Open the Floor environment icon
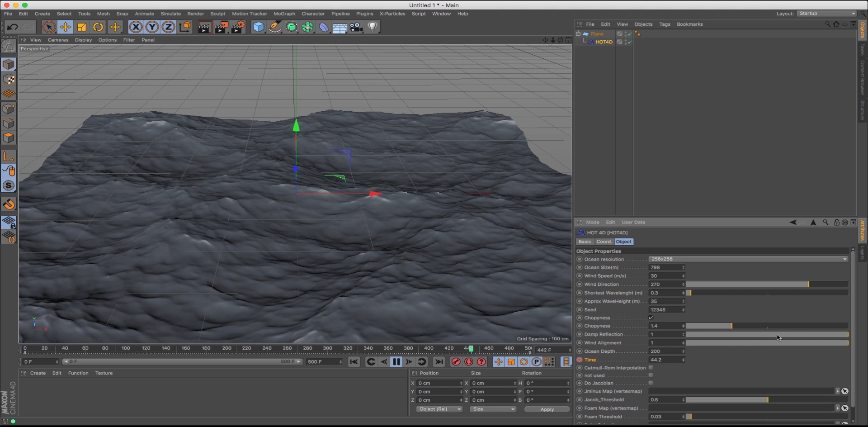868x427 pixels. tap(340, 27)
